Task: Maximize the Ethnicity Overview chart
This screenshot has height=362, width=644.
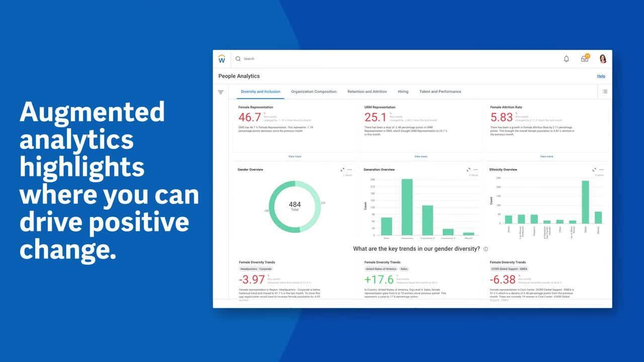Action: (594, 170)
